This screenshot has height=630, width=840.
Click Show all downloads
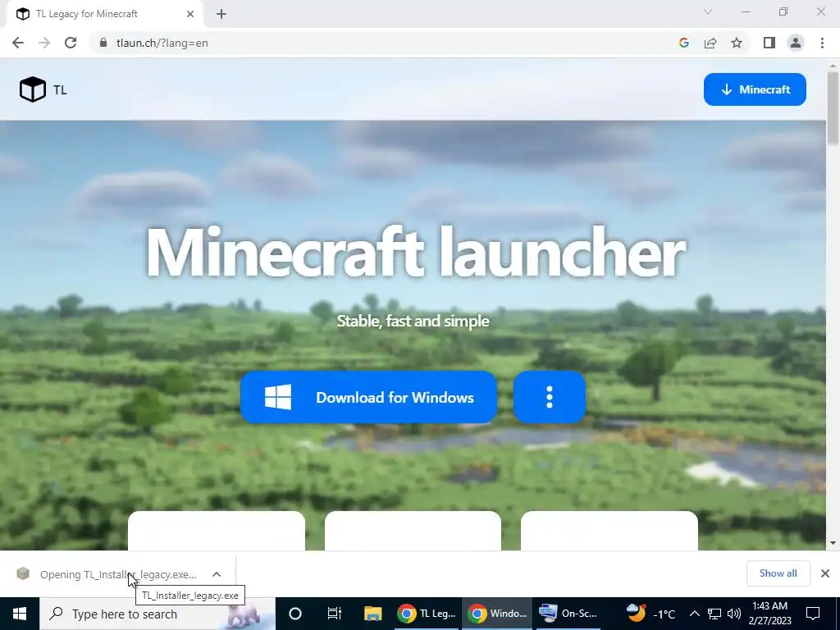(778, 573)
